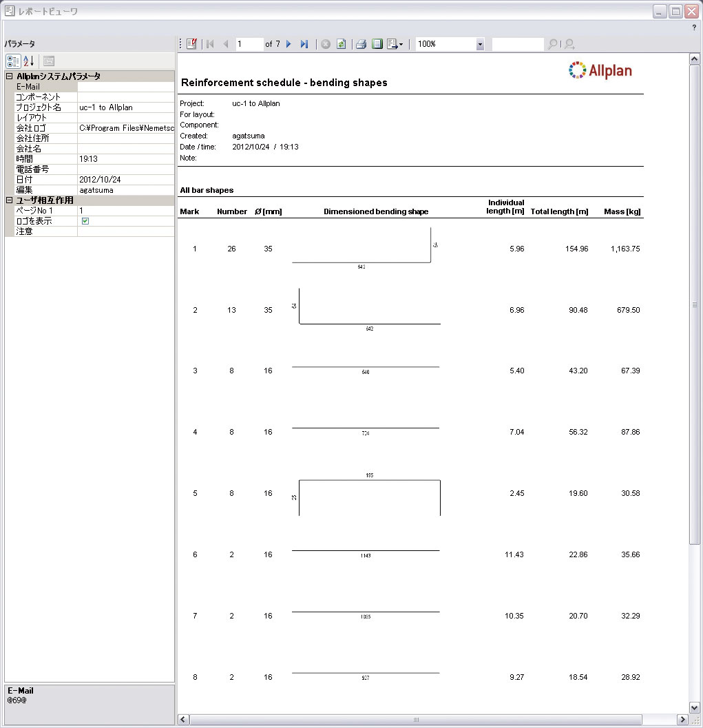
Task: Switch to print layout view
Action: tap(377, 44)
